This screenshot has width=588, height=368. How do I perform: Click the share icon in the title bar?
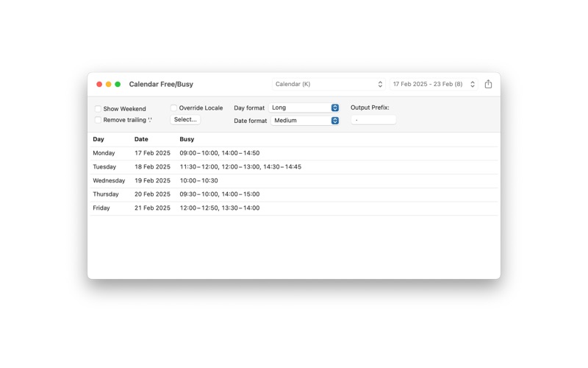488,84
